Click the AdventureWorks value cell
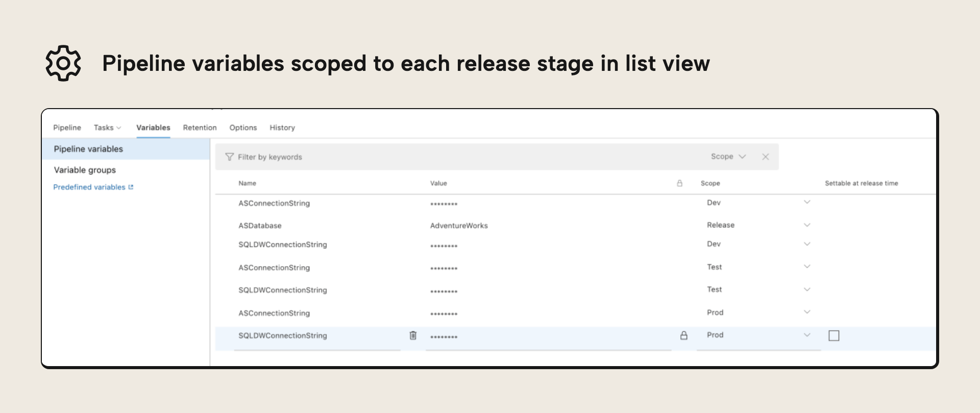The width and height of the screenshot is (980, 413). pos(459,225)
